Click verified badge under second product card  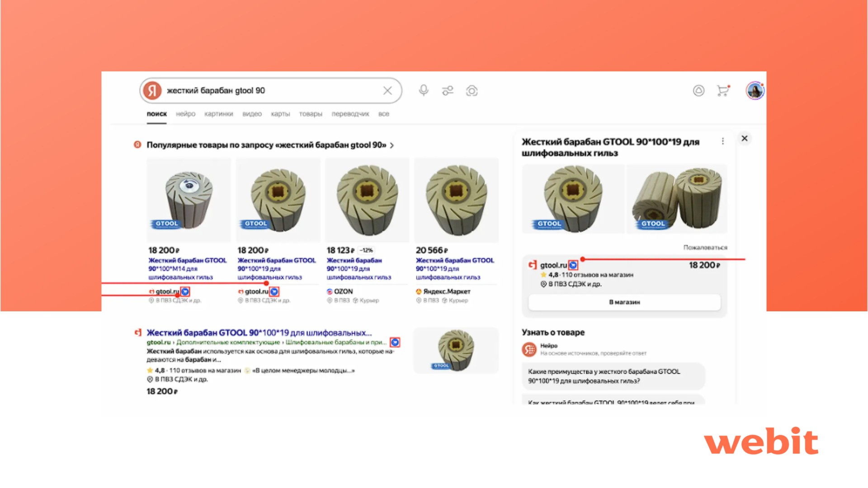point(274,291)
